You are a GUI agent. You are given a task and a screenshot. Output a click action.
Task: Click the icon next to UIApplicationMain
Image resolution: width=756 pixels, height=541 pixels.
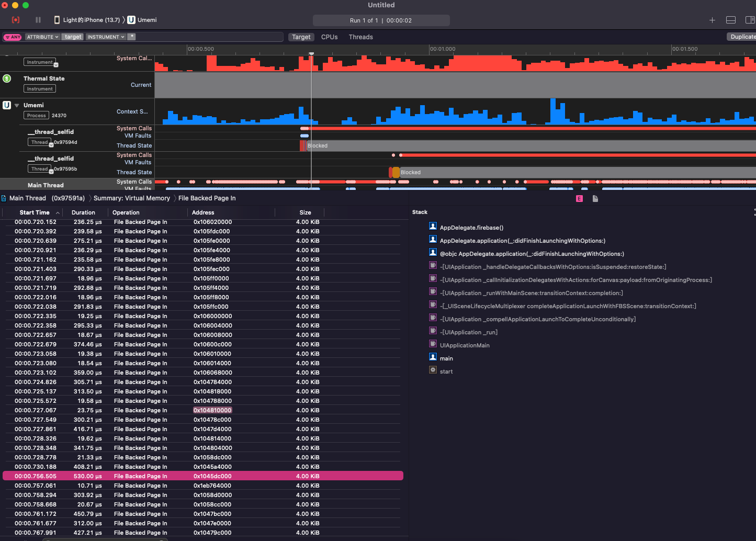pyautogui.click(x=433, y=344)
